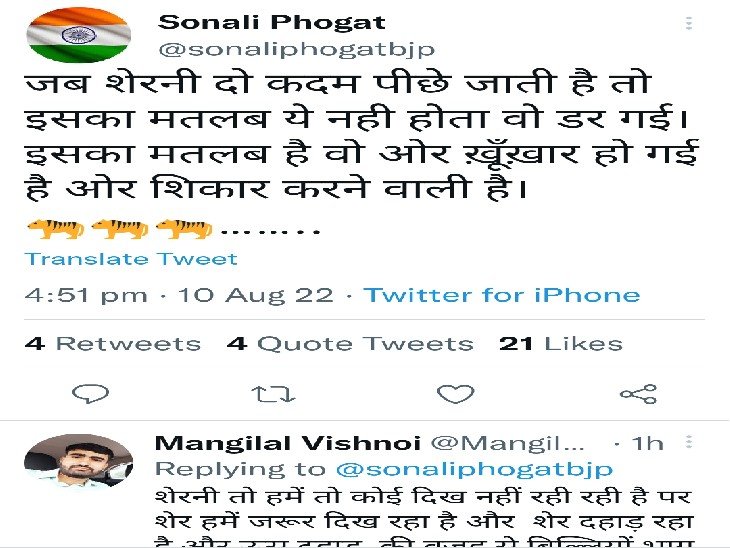Viewport: 730px width, 548px height.
Task: View Mangilal Vishnoi's profile photo
Action: click(78, 461)
